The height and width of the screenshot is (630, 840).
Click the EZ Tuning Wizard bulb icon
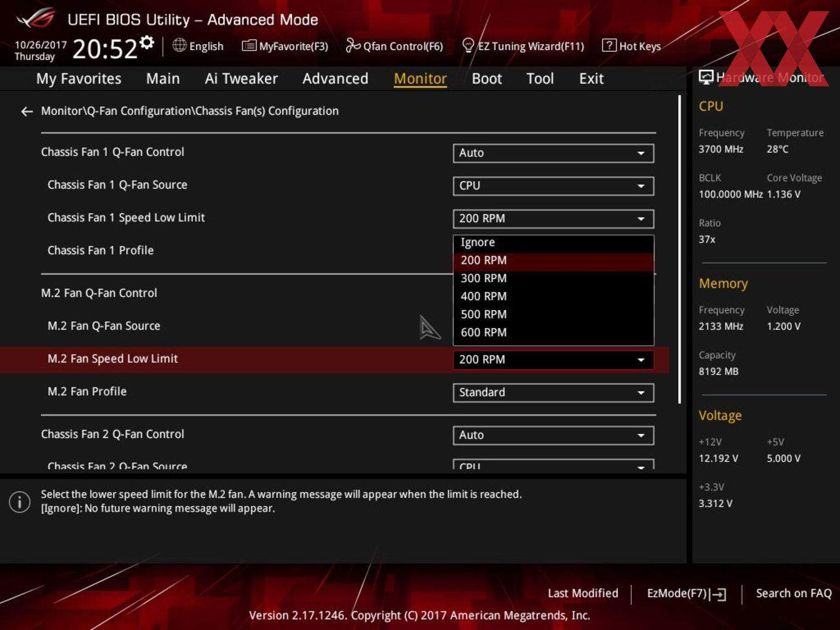pos(468,45)
